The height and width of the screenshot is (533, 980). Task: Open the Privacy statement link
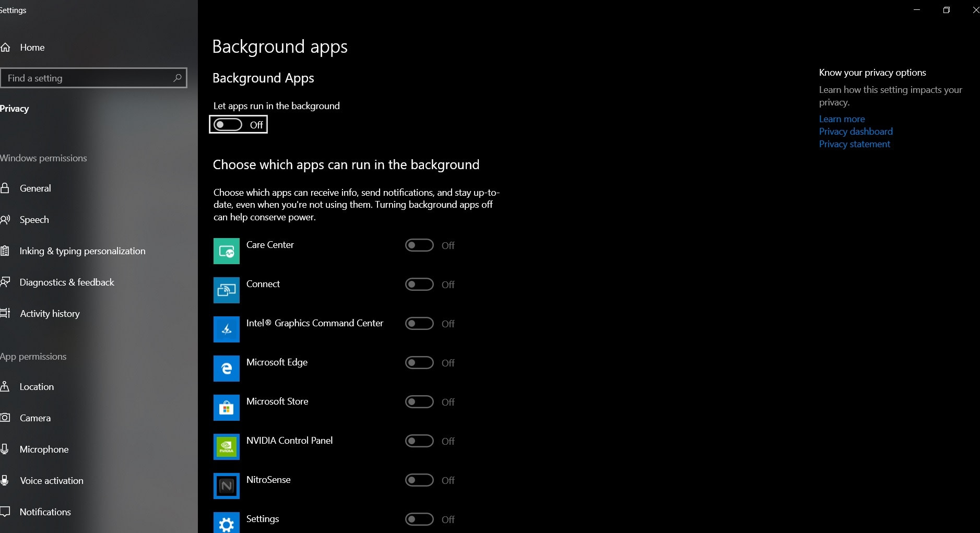tap(854, 144)
